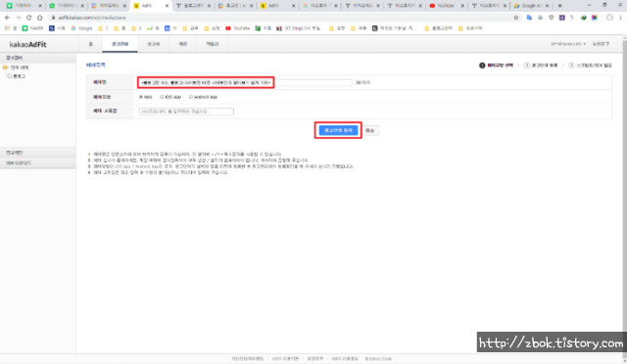This screenshot has width=627, height=364.
Task: Open the home tab in AdFit navigation
Action: [x=91, y=44]
